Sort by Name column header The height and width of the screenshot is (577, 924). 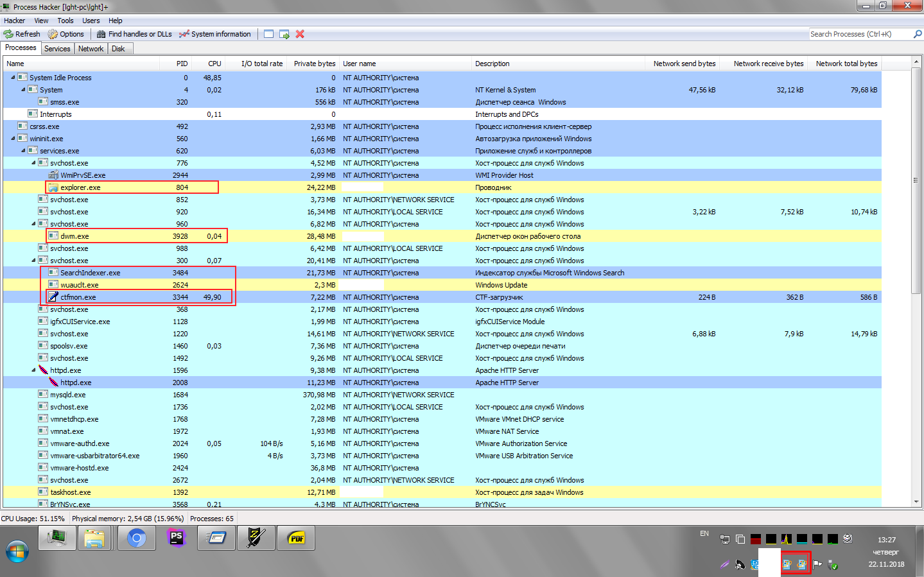[82, 64]
